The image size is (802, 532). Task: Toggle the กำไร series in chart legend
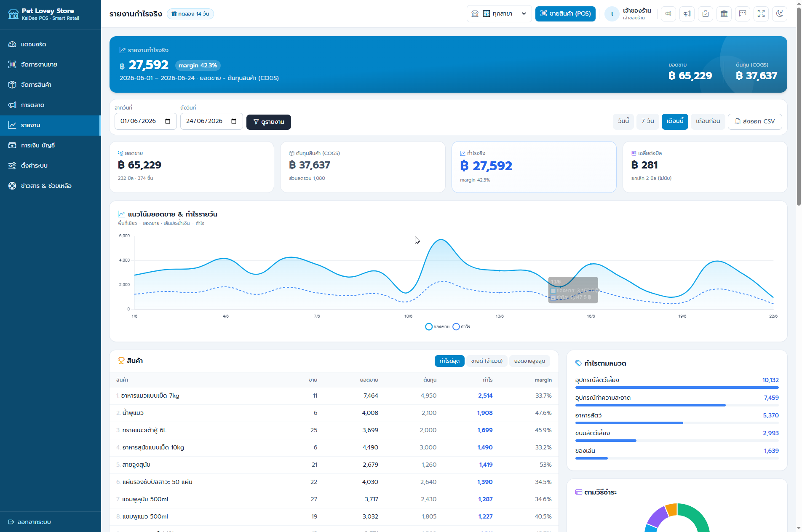click(x=461, y=327)
